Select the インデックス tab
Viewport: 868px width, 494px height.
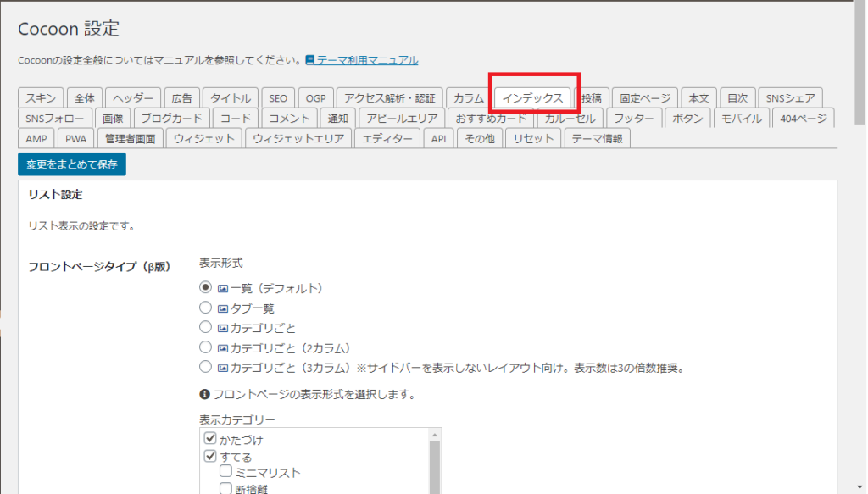pos(532,98)
